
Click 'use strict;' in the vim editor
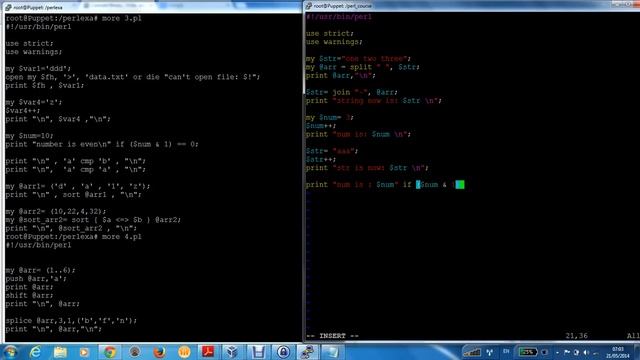pos(330,33)
